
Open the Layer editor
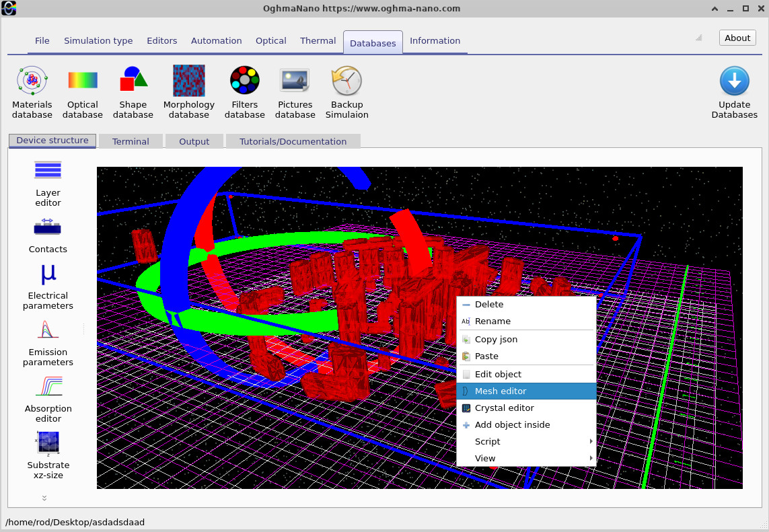[x=48, y=184]
